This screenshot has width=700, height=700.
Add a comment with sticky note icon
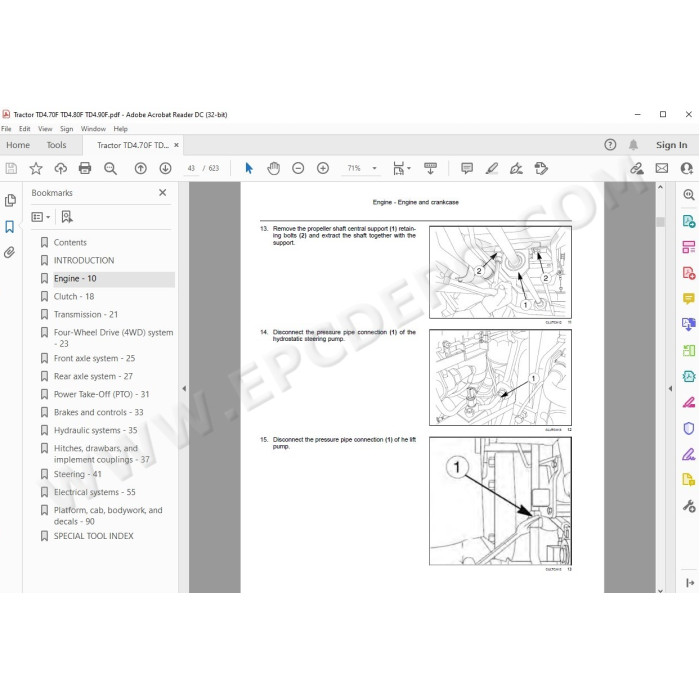tap(467, 168)
